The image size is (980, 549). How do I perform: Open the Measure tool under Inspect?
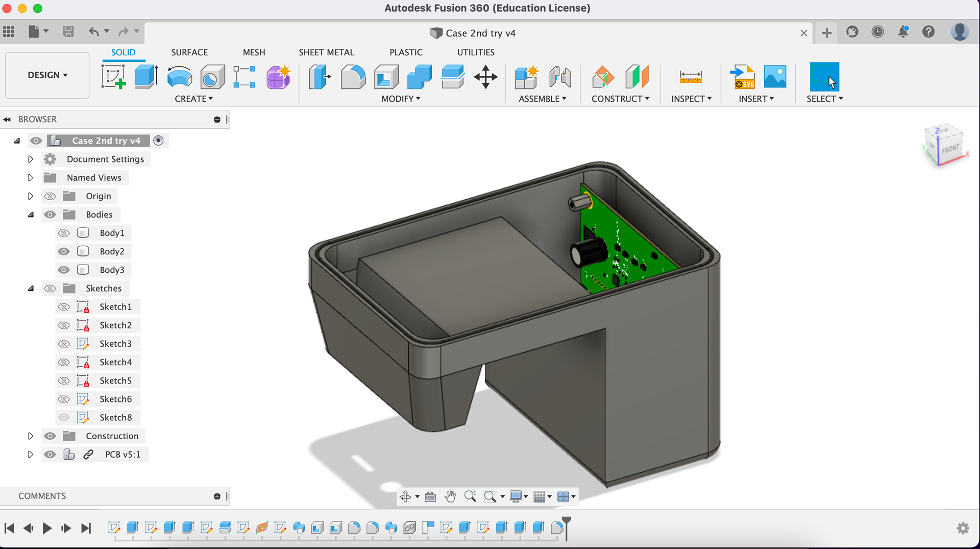(691, 77)
